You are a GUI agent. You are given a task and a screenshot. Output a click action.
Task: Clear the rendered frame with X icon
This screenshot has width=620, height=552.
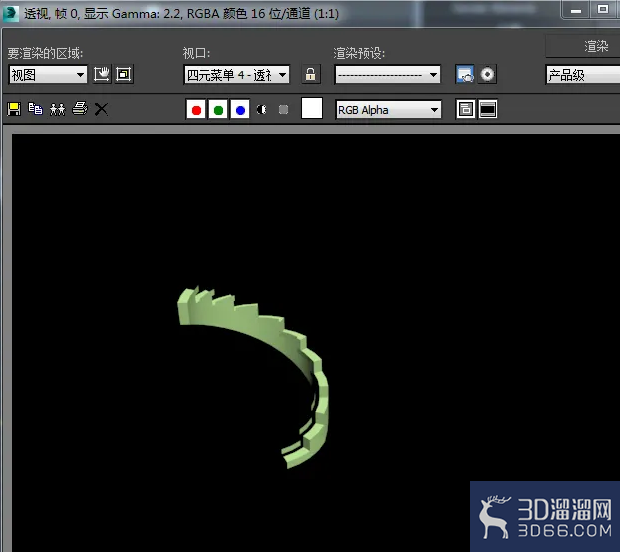(101, 109)
